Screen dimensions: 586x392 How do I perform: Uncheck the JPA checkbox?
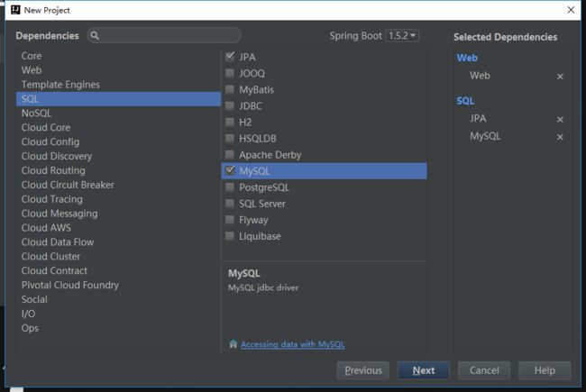230,57
